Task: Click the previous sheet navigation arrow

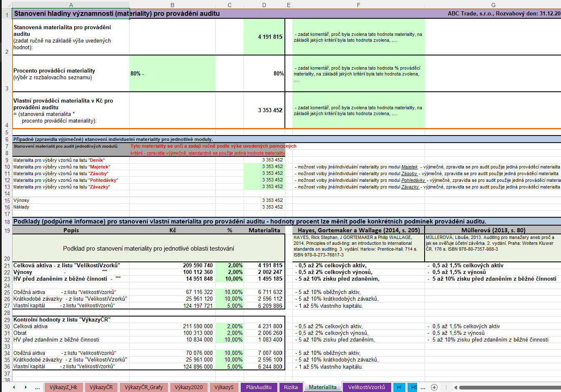Action: (x=14, y=387)
